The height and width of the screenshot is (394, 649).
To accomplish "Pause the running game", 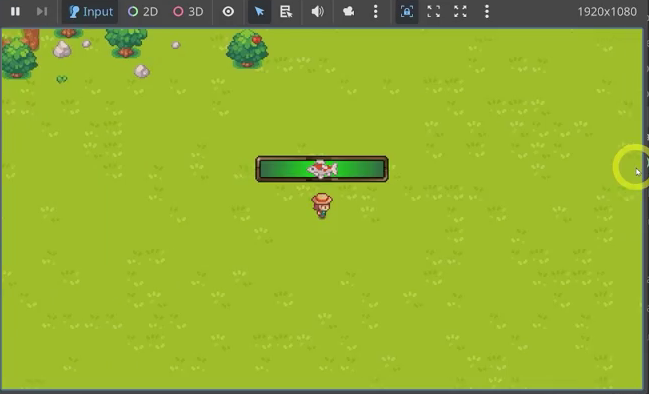I will pos(15,11).
